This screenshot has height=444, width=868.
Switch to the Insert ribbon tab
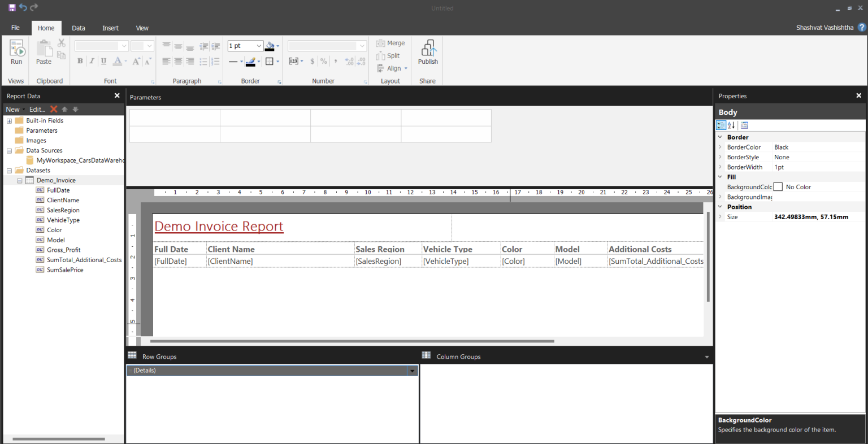(110, 28)
